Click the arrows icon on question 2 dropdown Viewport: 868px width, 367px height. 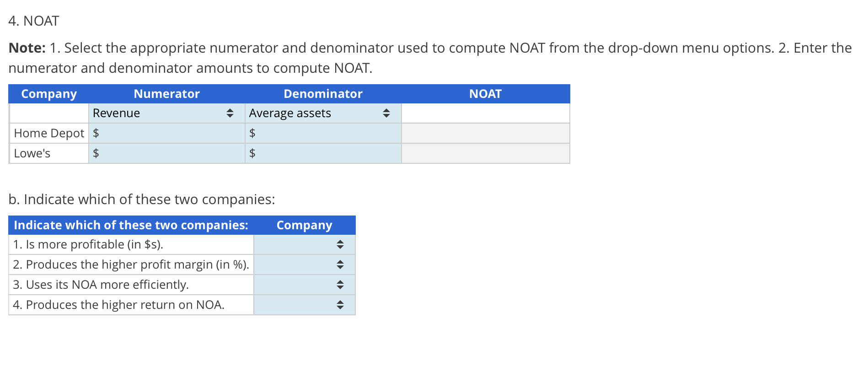pyautogui.click(x=340, y=264)
